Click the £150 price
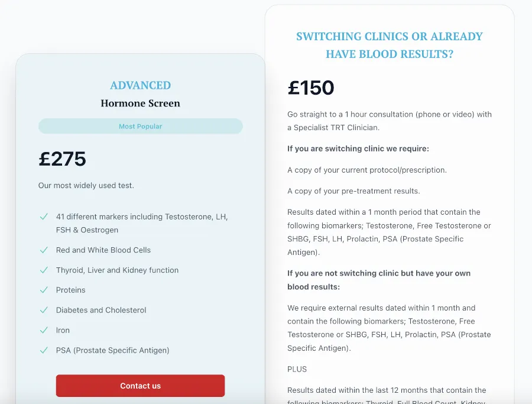 coord(311,88)
